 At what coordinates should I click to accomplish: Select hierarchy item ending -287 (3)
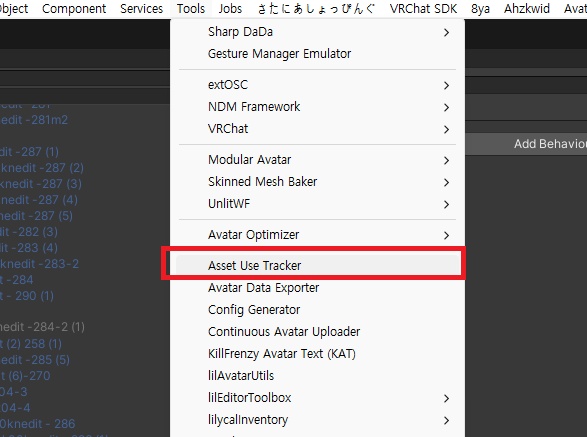point(41,184)
